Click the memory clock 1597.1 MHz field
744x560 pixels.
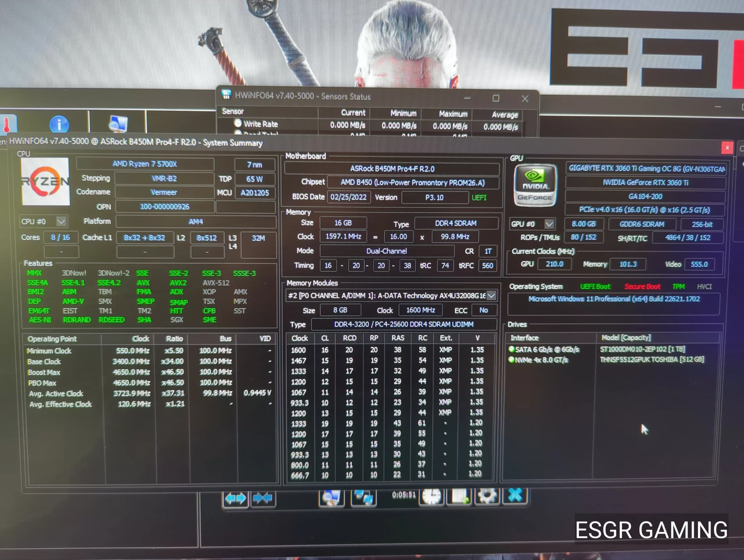343,237
